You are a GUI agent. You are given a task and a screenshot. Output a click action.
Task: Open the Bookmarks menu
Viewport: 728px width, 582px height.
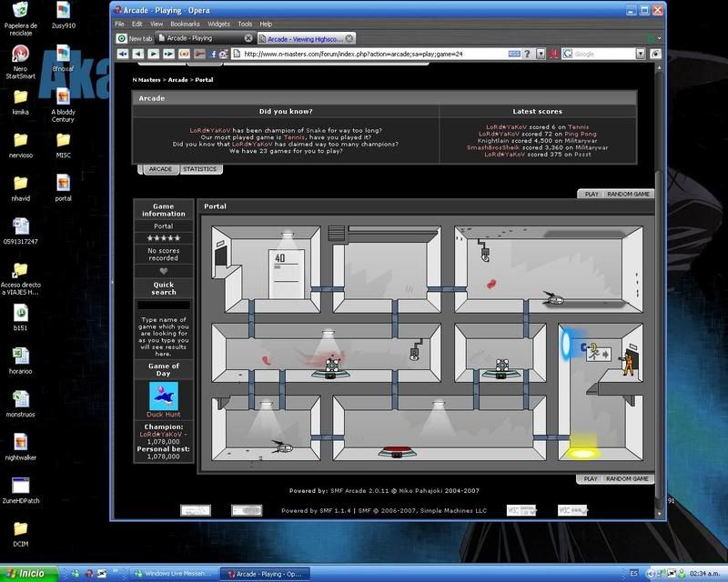[x=185, y=24]
